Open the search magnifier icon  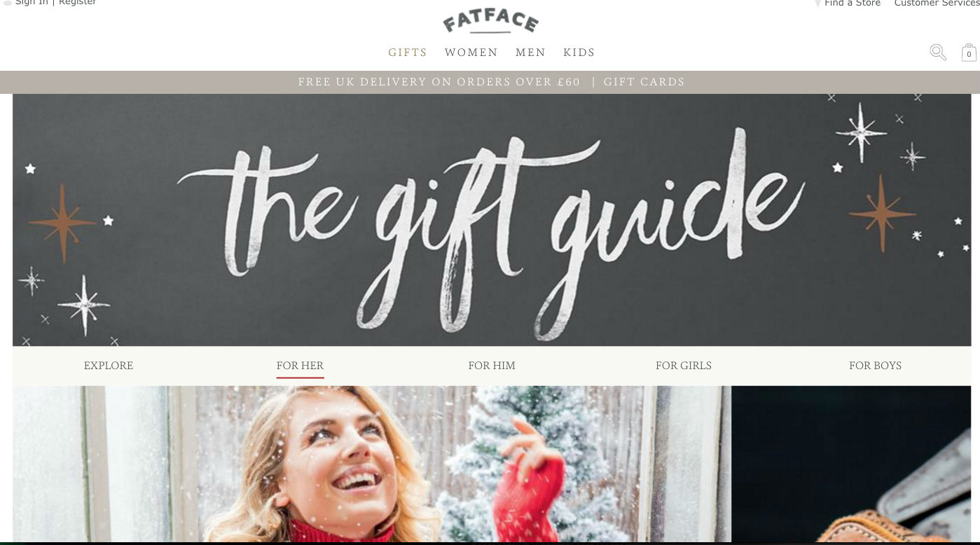(x=938, y=52)
